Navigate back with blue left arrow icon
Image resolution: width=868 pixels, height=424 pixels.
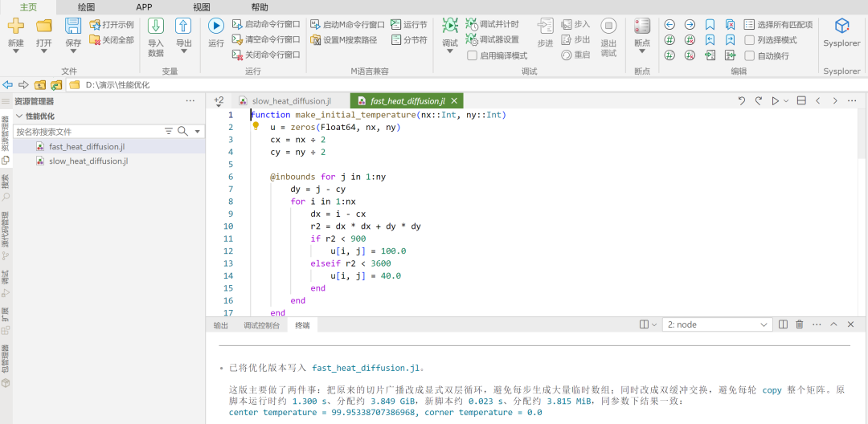tap(669, 24)
